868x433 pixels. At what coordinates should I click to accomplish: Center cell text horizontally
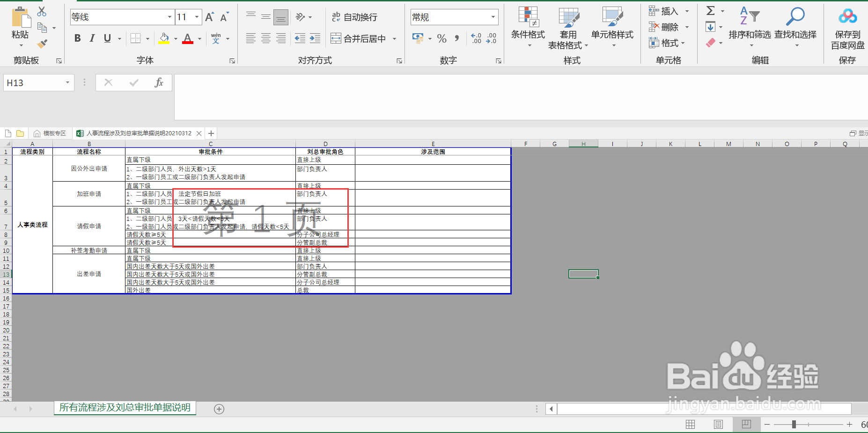[266, 38]
